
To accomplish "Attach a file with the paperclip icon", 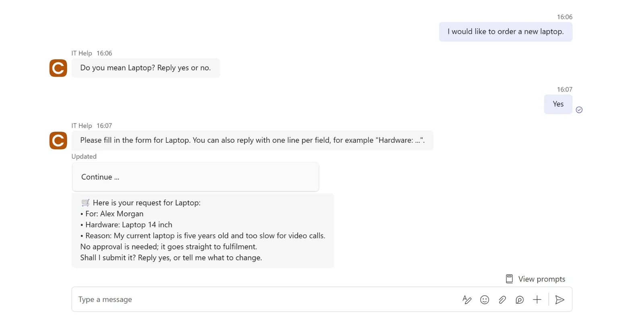I will coord(502,300).
